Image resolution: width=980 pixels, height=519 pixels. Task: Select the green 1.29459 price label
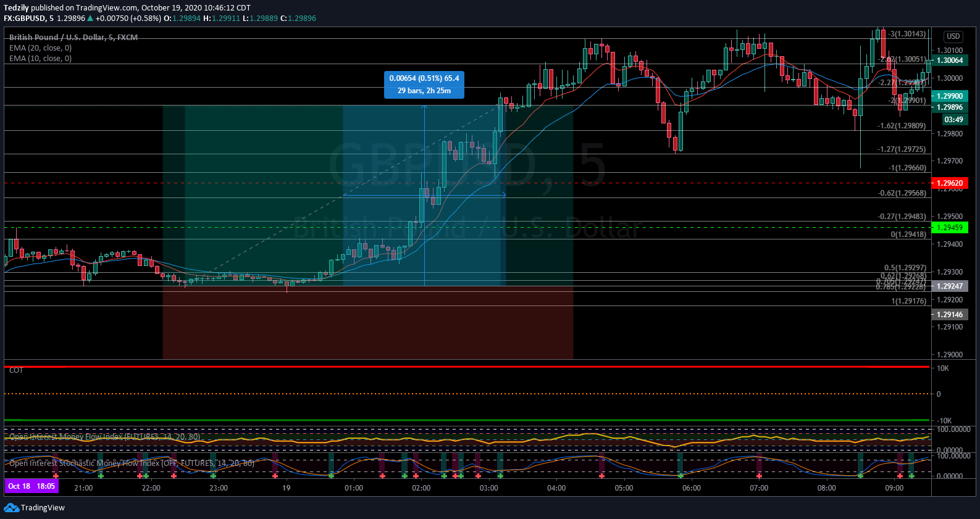point(950,228)
